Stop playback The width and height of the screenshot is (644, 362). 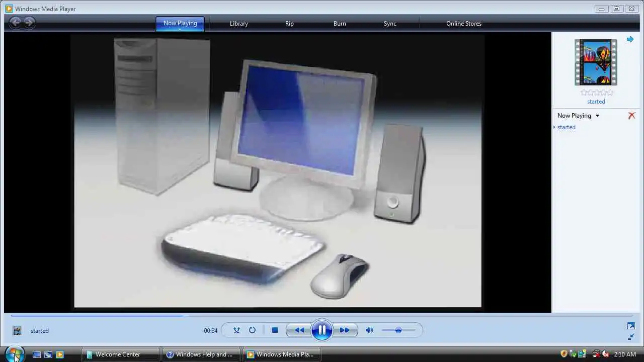pyautogui.click(x=275, y=330)
